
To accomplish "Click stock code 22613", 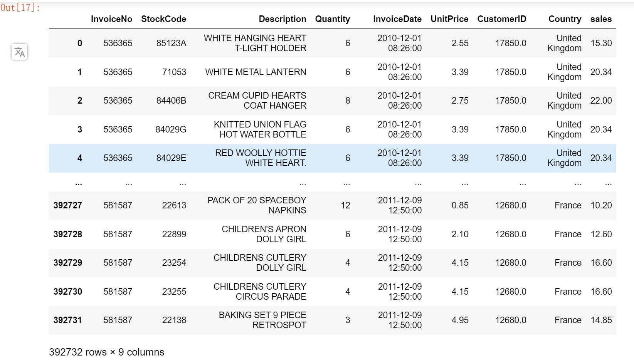I will pyautogui.click(x=174, y=205).
